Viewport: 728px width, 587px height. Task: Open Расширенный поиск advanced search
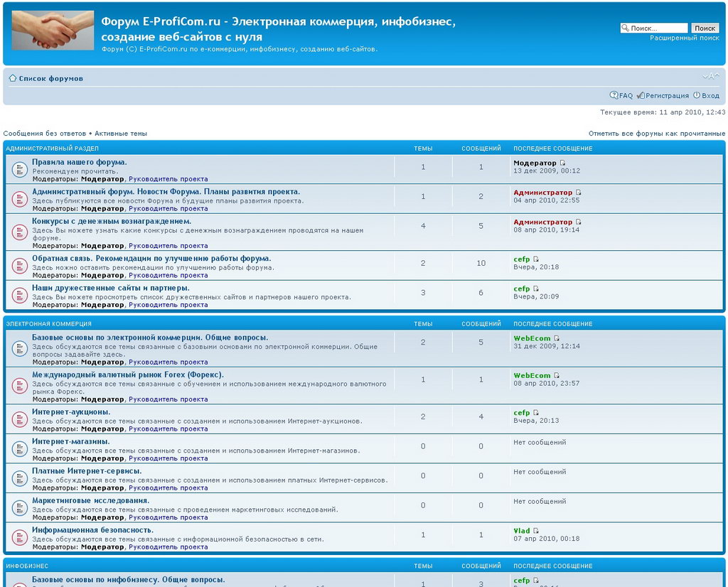[x=684, y=38]
